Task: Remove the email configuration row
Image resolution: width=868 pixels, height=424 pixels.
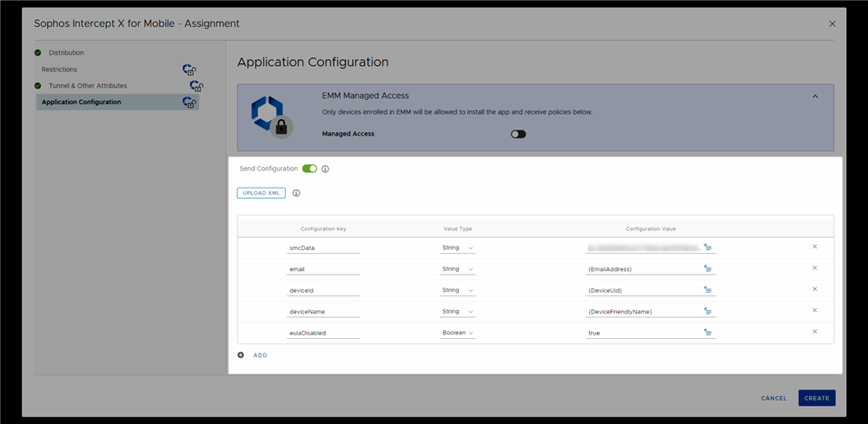Action: [815, 268]
